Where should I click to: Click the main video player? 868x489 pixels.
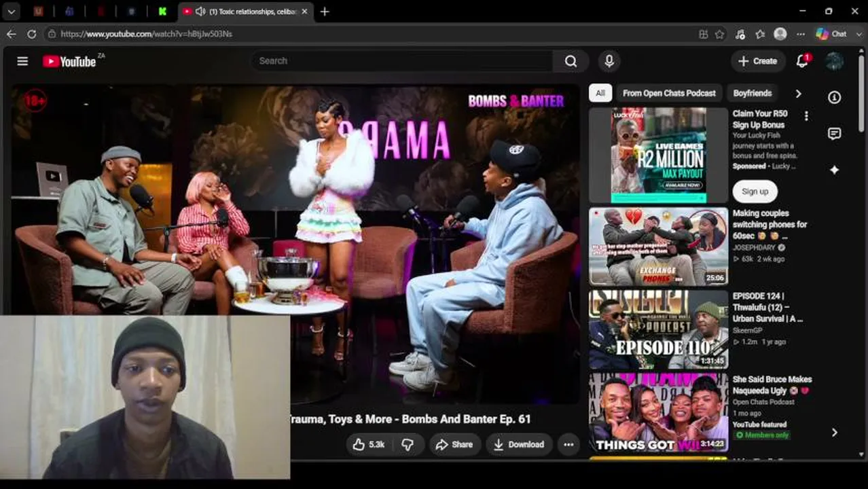[x=295, y=244]
